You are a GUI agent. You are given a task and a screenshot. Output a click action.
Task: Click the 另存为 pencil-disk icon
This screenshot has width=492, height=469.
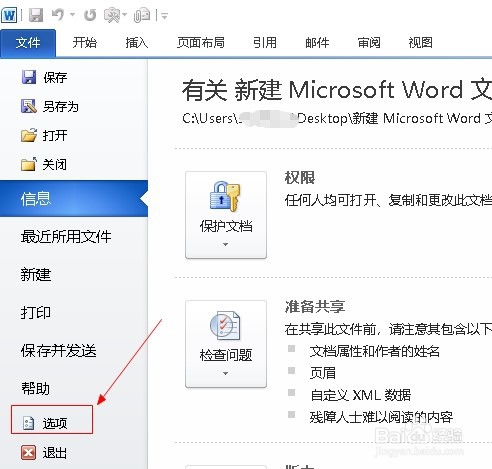point(29,106)
